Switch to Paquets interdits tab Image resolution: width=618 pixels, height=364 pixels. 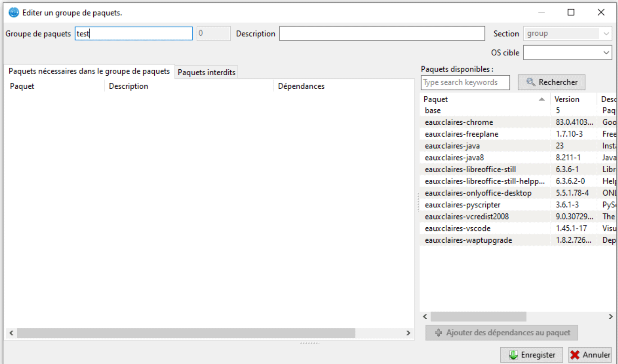point(206,72)
